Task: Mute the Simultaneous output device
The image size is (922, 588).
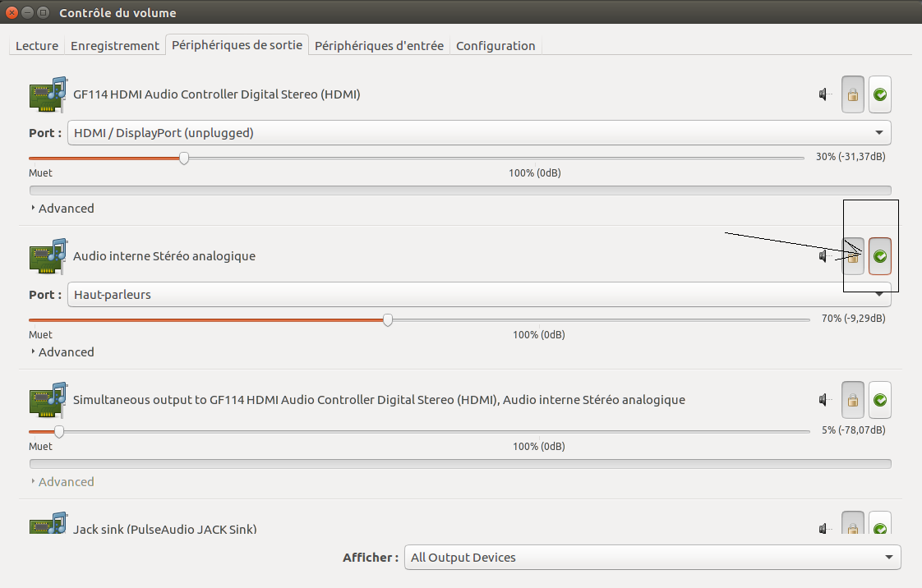Action: click(824, 400)
